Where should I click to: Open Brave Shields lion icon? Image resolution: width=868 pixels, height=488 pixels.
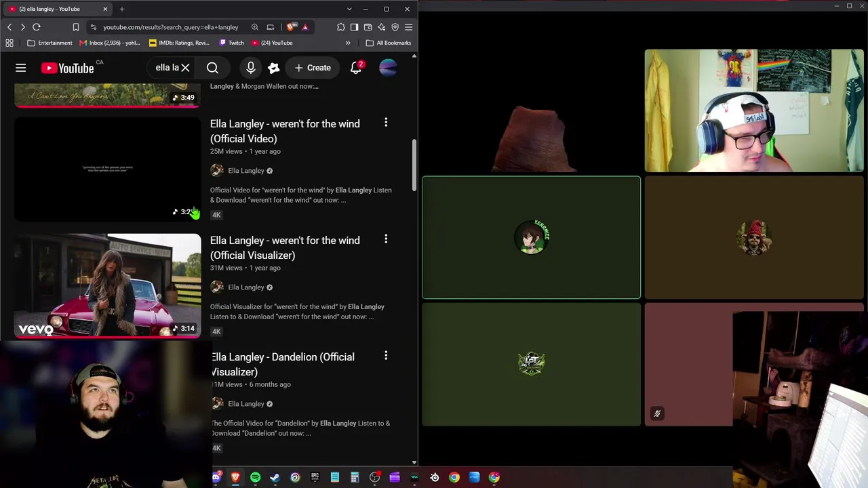[x=291, y=27]
